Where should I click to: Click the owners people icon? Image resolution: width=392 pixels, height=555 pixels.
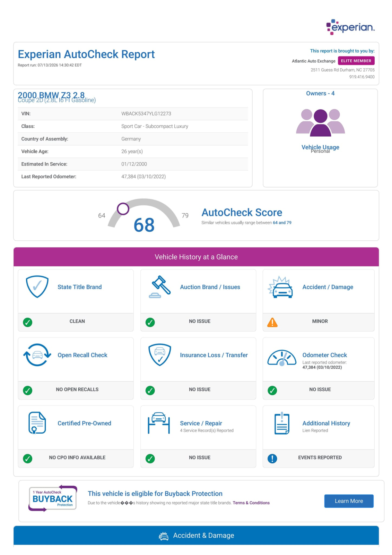coord(320,123)
